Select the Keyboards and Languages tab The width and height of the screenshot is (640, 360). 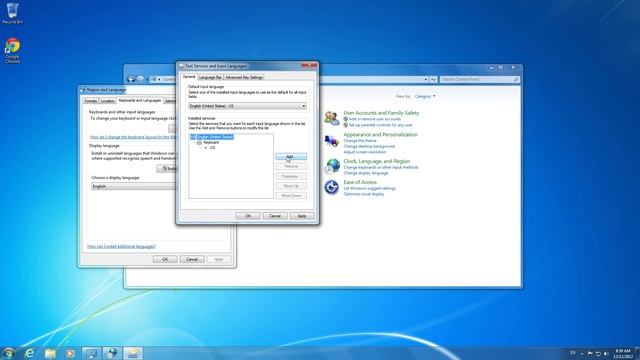(x=140, y=100)
